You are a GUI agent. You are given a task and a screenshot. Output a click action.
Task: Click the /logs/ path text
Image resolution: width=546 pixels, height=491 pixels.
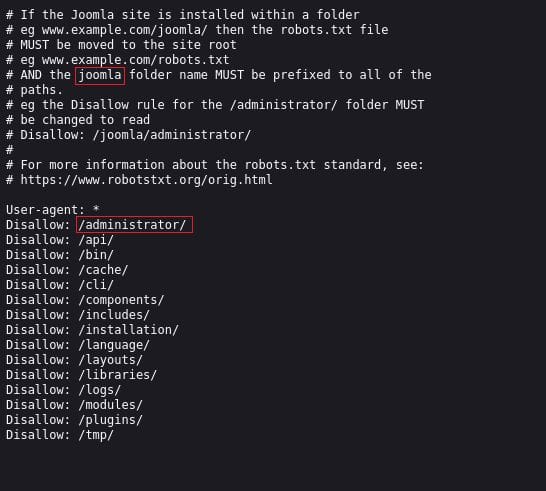pyautogui.click(x=100, y=390)
